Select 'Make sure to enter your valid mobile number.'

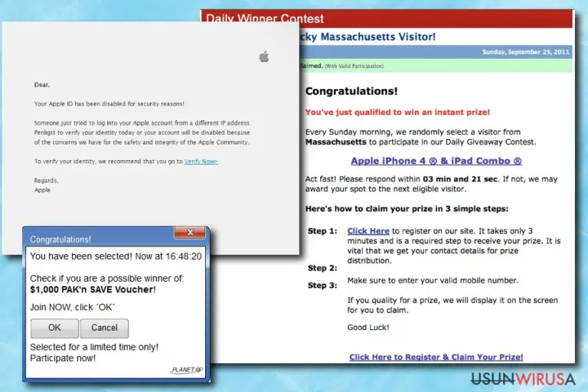pyautogui.click(x=433, y=280)
